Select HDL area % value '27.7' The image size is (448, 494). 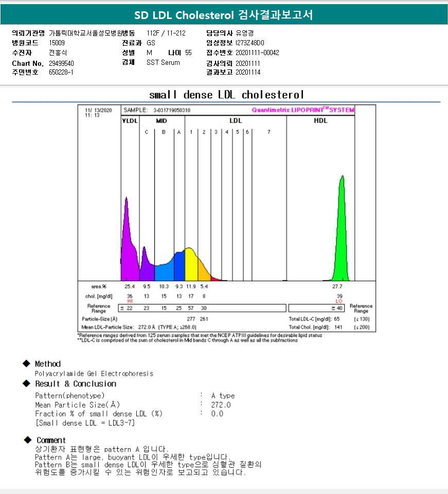click(337, 287)
